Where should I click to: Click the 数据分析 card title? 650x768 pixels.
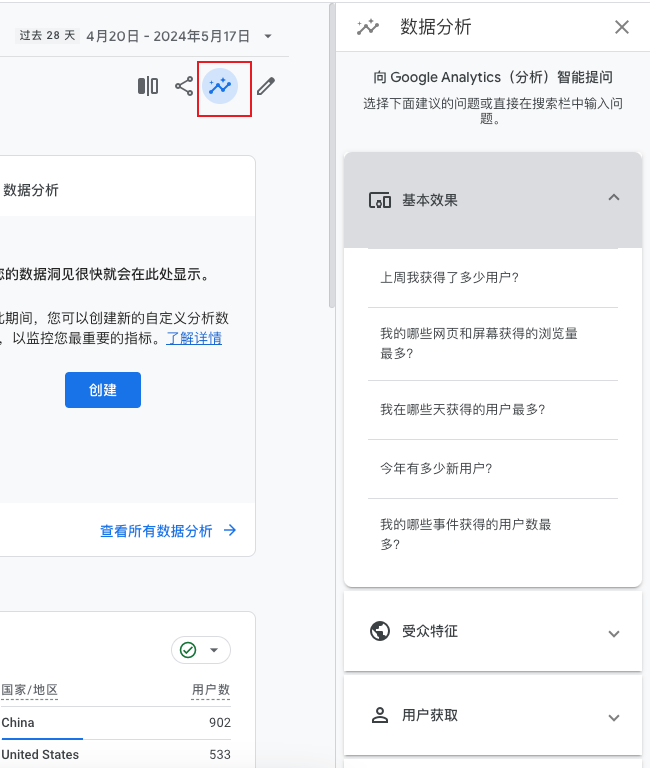(30, 190)
